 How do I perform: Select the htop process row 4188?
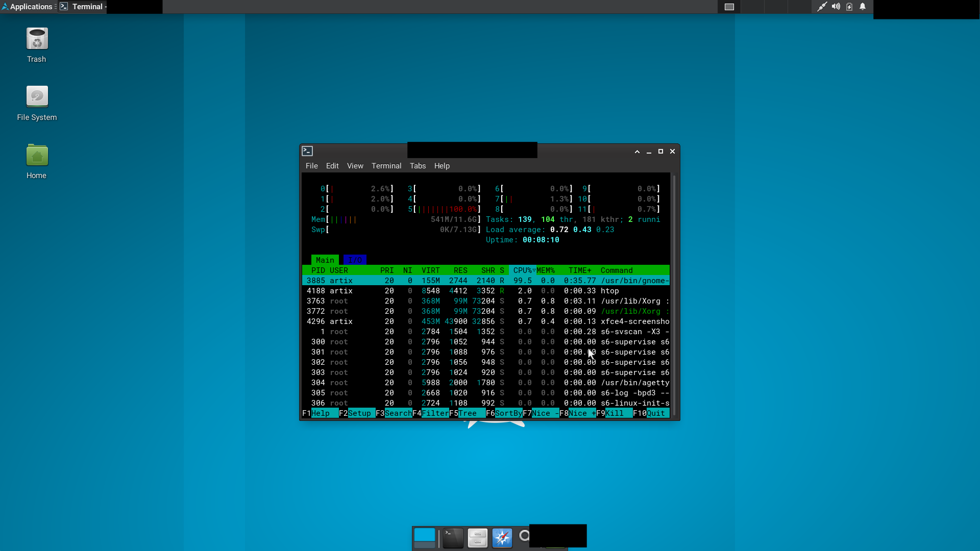486,291
